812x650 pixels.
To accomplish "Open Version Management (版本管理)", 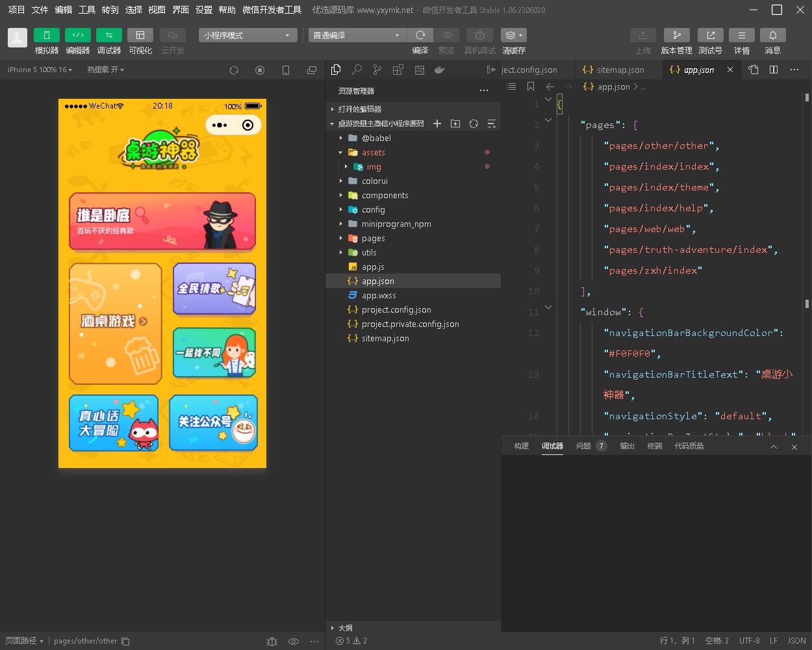I will pos(677,35).
